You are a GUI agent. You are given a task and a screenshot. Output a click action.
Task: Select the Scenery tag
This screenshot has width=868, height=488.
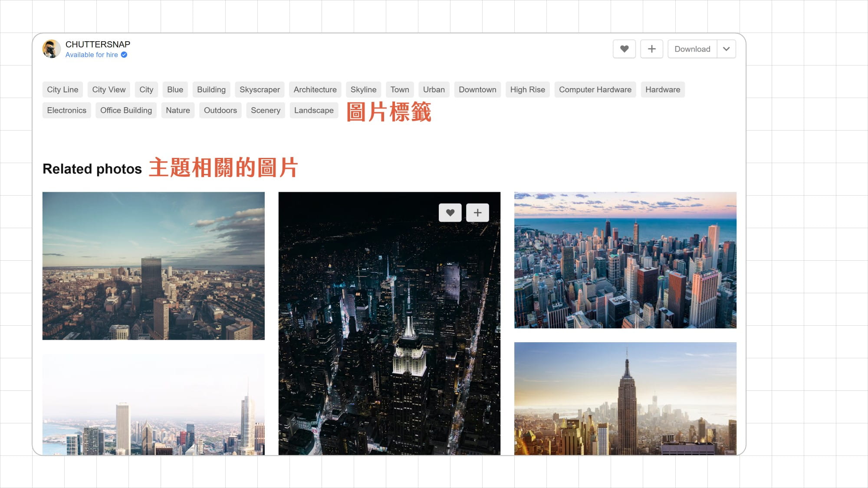[x=266, y=110]
